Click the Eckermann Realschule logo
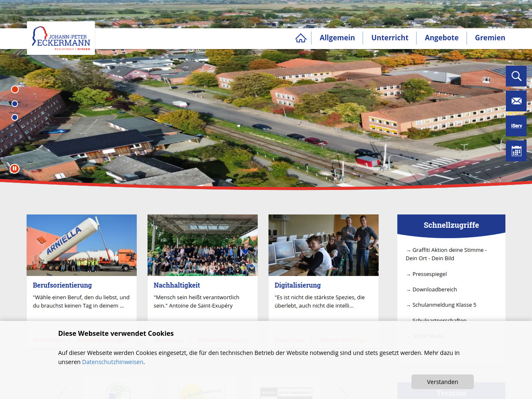 click(x=61, y=39)
